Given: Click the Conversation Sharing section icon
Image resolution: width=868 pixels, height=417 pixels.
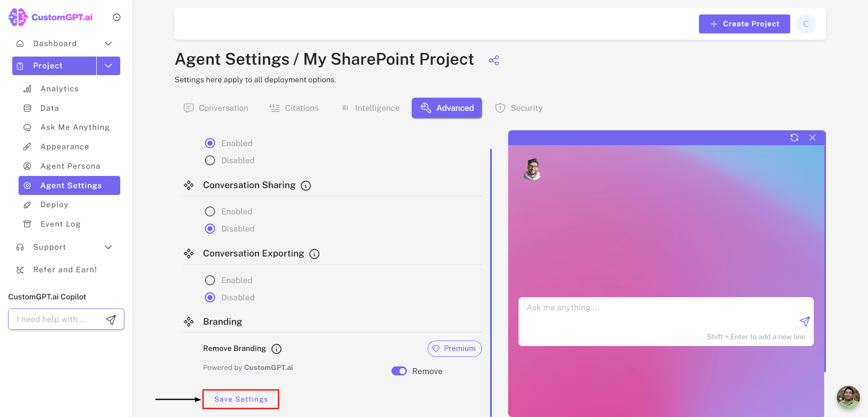Looking at the screenshot, I should [189, 185].
